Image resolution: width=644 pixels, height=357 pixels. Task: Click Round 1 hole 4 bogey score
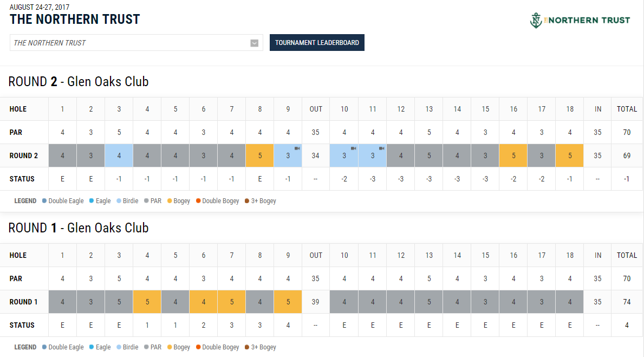point(147,302)
